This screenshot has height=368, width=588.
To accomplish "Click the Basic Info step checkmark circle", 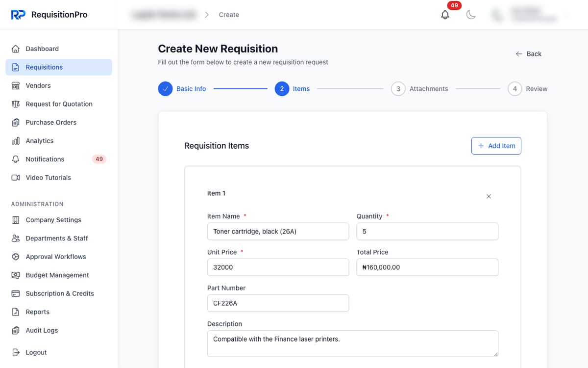I will pyautogui.click(x=166, y=89).
